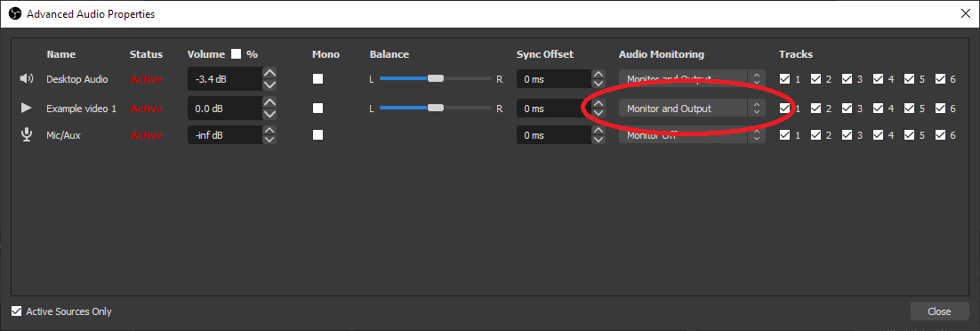
Task: Adjust the Desktop Audio balance slider
Action: tap(436, 79)
